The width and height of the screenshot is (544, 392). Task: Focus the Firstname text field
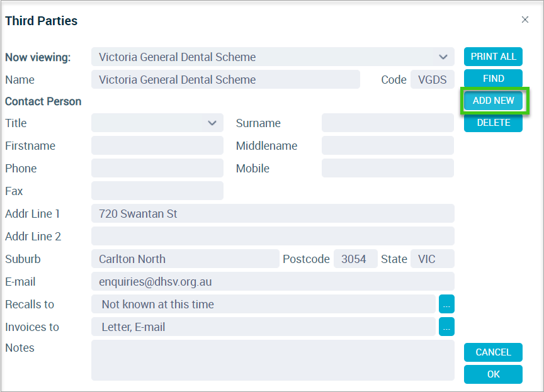pyautogui.click(x=157, y=145)
